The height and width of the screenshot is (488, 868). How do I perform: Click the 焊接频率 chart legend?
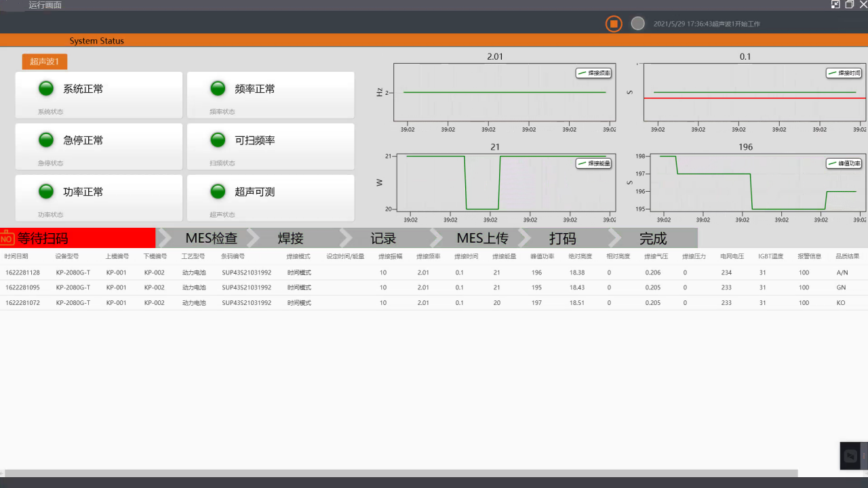593,73
